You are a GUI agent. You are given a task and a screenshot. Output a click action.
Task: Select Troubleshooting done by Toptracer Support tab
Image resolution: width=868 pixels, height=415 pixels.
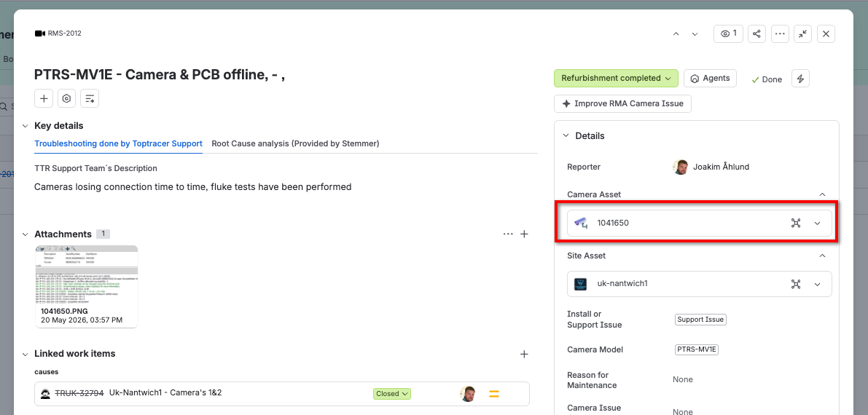pos(119,143)
